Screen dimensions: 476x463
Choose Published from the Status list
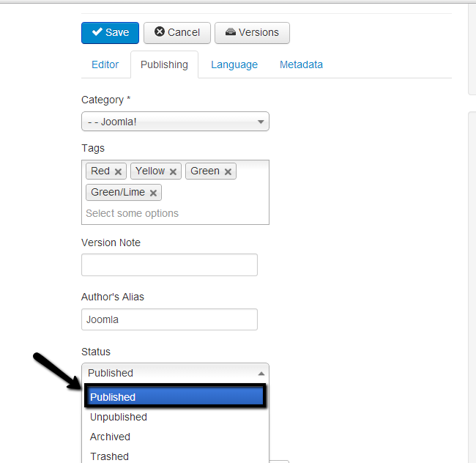tap(175, 397)
